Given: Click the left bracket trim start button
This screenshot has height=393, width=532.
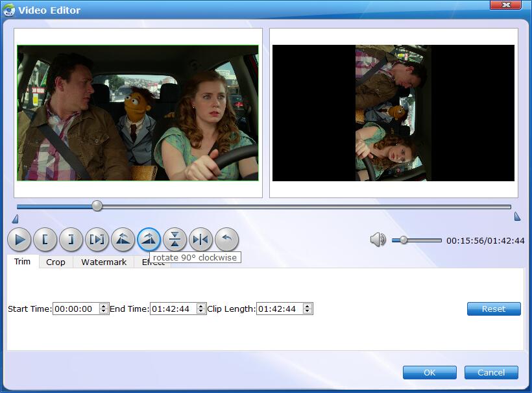Looking at the screenshot, I should tap(45, 240).
